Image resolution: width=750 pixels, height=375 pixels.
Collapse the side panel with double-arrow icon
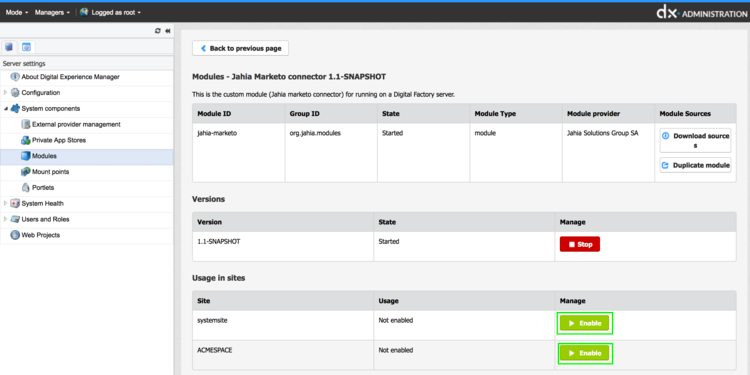click(x=168, y=31)
